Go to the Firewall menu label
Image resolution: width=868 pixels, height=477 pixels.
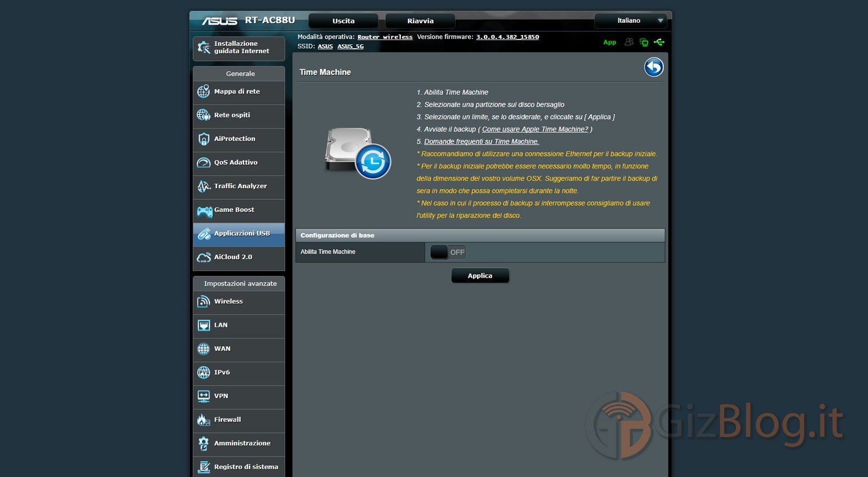point(227,420)
